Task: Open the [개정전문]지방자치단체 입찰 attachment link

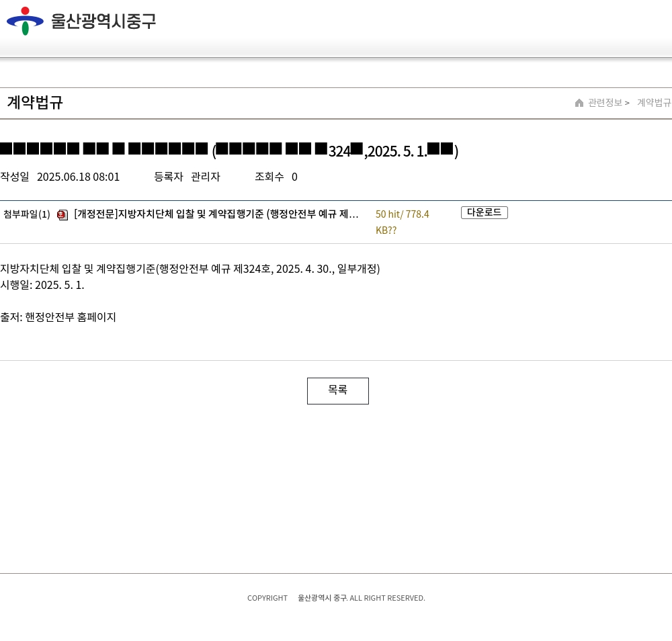Action: (216, 214)
